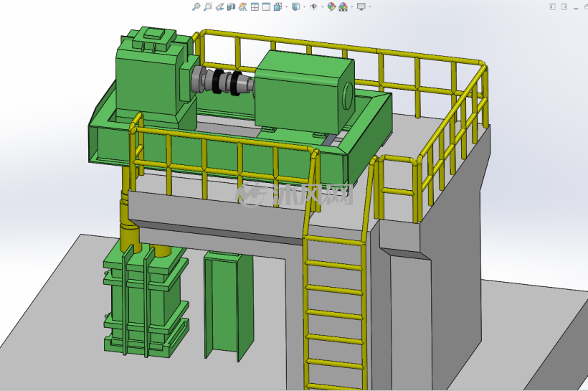588x391 pixels.
Task: Switch to the single viewport icon
Action: 266,6
